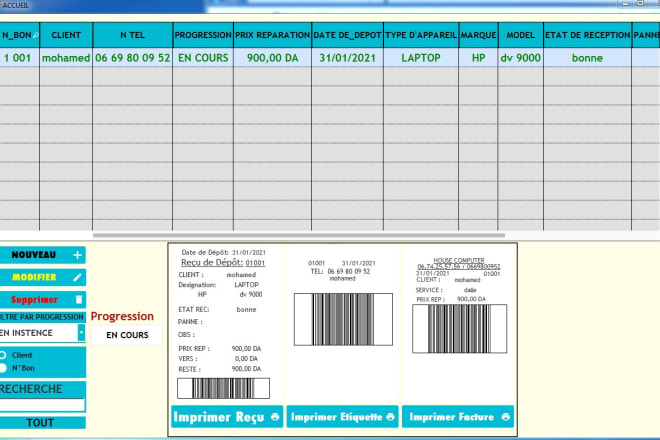Sort by the PRIX REPARATION column header
660x440 pixels.
[272, 35]
